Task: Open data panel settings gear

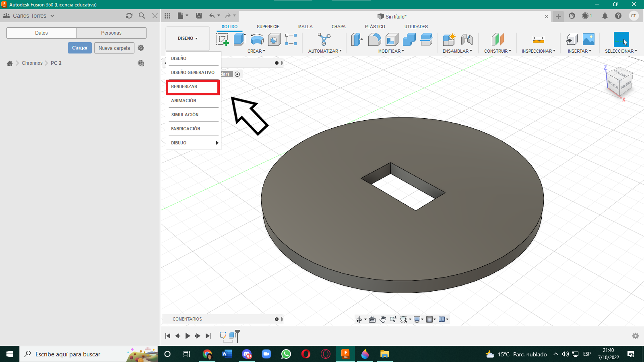Action: pyautogui.click(x=141, y=48)
